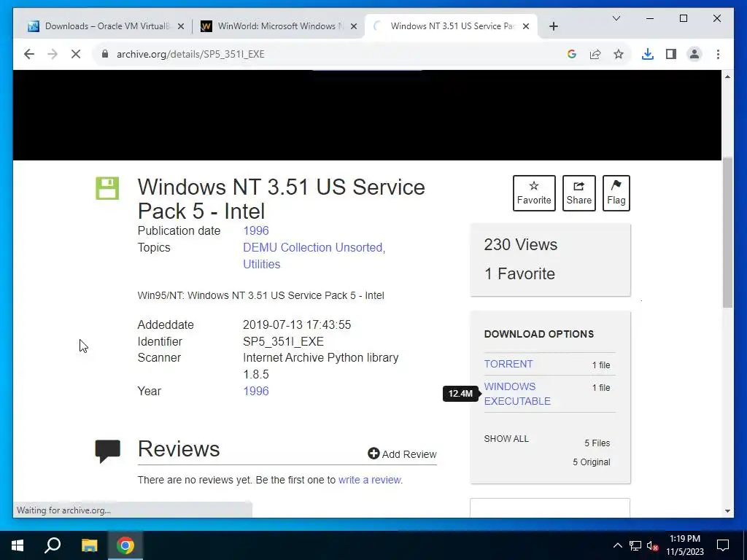Flag this archive item

pyautogui.click(x=616, y=193)
